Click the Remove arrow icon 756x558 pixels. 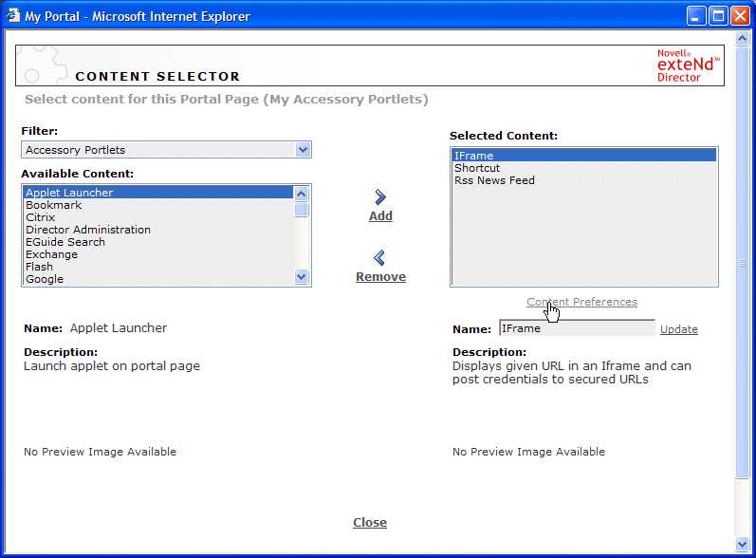[379, 257]
